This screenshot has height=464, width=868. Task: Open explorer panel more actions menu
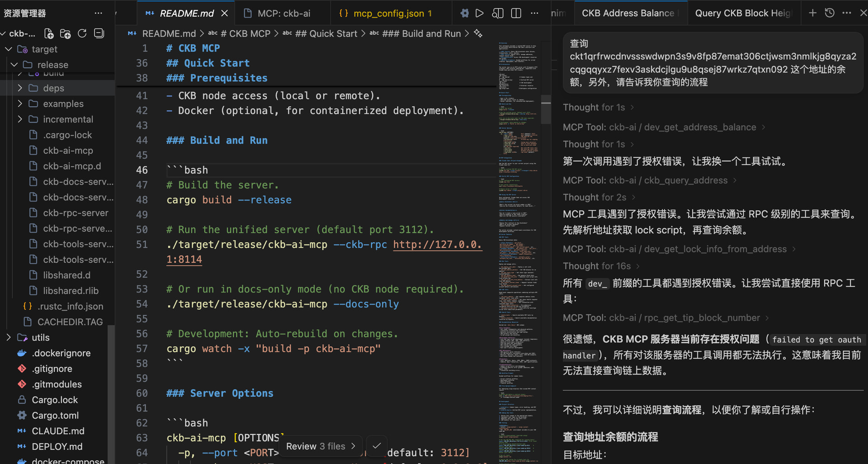click(x=99, y=13)
